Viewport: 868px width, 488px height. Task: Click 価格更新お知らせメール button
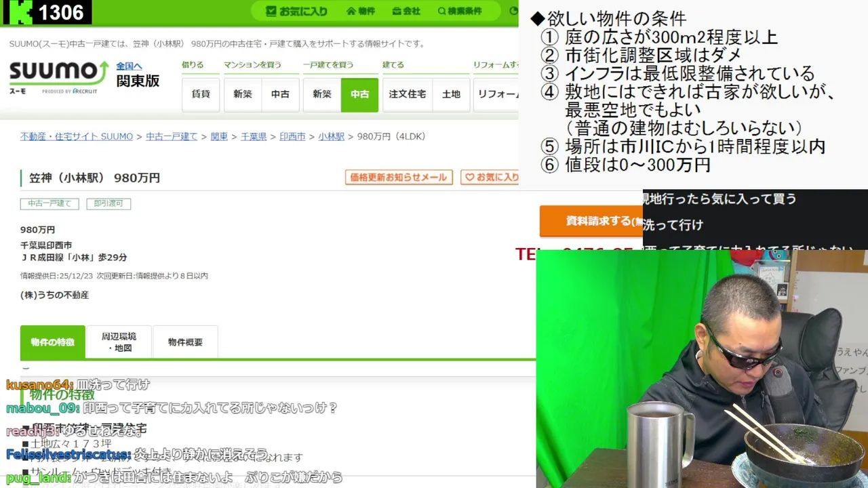click(x=399, y=178)
